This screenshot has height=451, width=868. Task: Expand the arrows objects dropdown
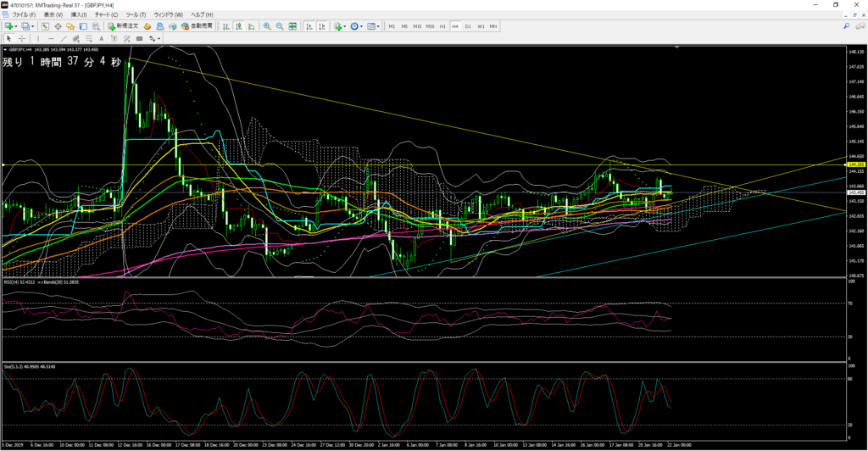pos(159,39)
